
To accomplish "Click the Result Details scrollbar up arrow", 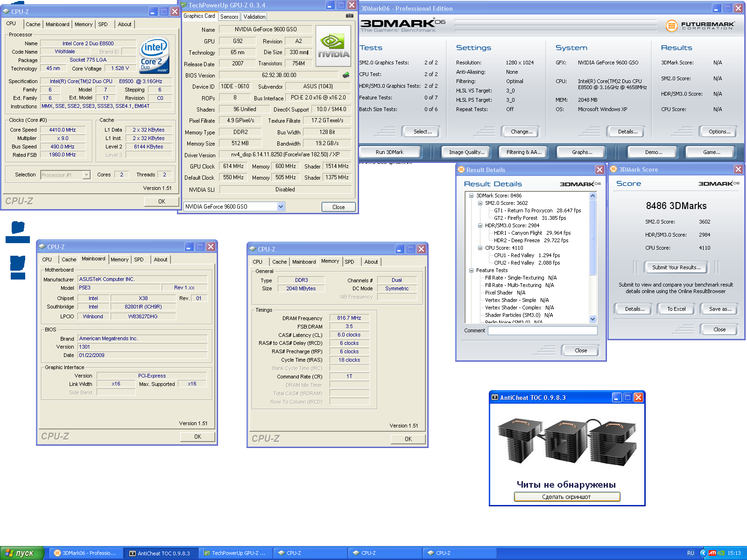I will coord(593,196).
